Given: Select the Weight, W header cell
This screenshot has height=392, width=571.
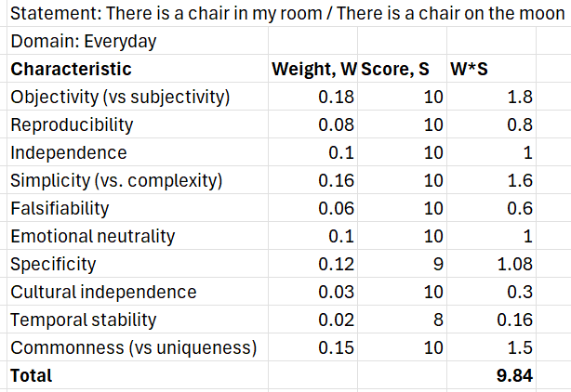Looking at the screenshot, I should pyautogui.click(x=312, y=69).
